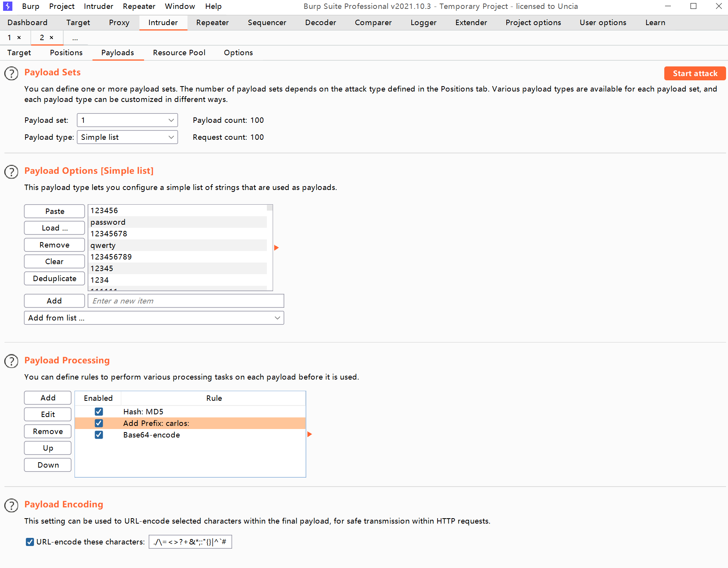Select '123456789' in payload list
Image resolution: width=728 pixels, height=568 pixels.
pyautogui.click(x=178, y=257)
